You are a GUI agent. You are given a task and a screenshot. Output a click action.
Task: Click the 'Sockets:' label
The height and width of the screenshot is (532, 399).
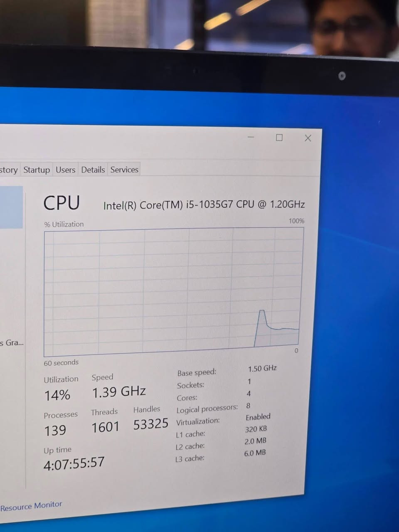click(x=191, y=385)
